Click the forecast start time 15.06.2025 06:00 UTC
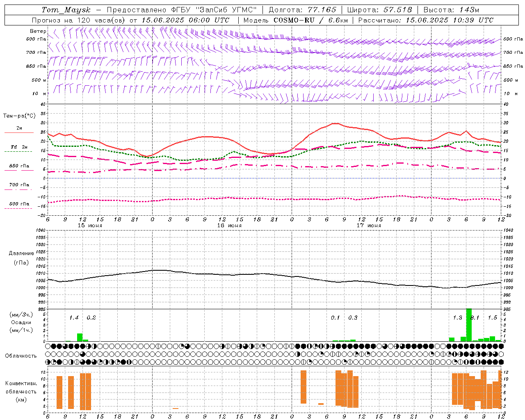This screenshot has height=420, width=525. pos(185,20)
